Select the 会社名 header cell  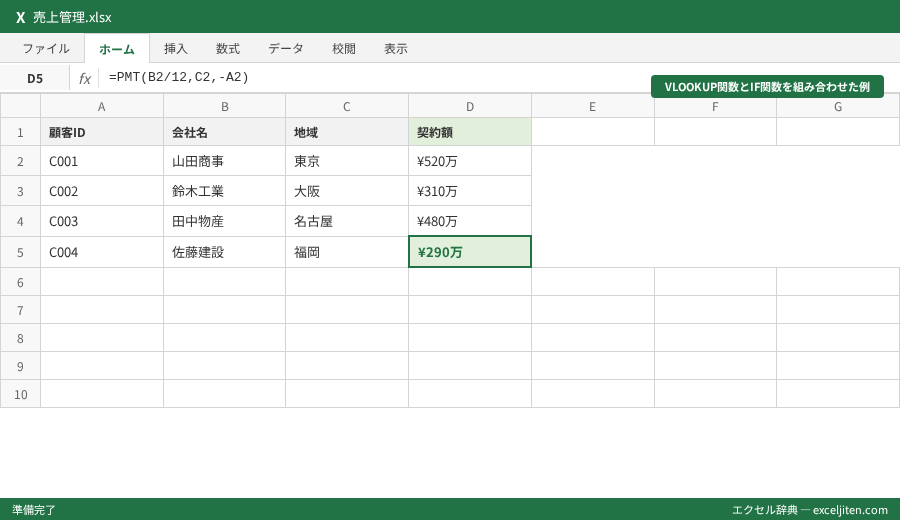coord(224,133)
